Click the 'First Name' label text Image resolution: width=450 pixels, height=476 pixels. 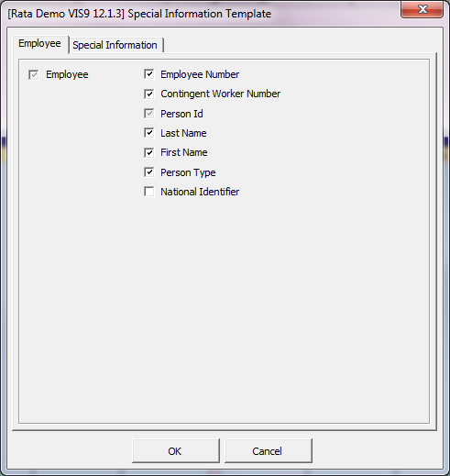[184, 152]
